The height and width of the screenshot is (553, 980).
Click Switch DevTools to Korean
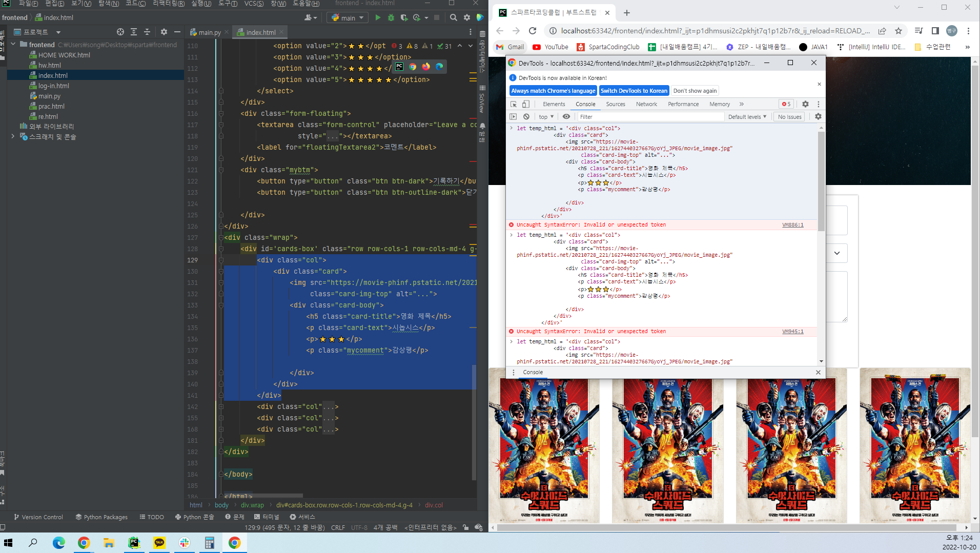pos(634,91)
